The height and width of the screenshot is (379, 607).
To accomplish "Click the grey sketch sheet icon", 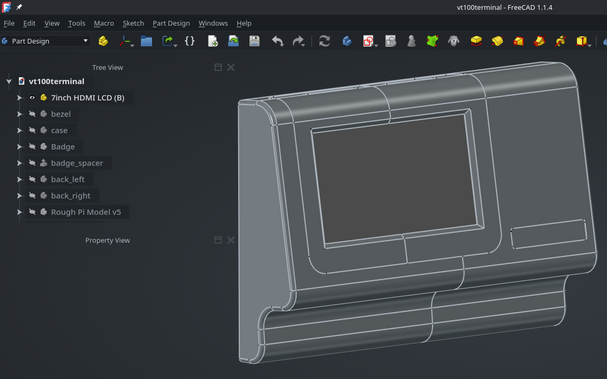I will tap(391, 41).
